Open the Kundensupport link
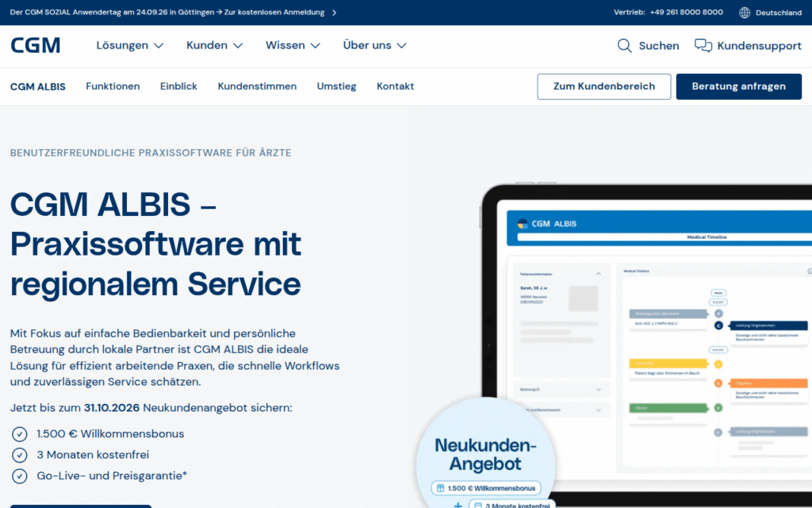The image size is (812, 508). 759,45
